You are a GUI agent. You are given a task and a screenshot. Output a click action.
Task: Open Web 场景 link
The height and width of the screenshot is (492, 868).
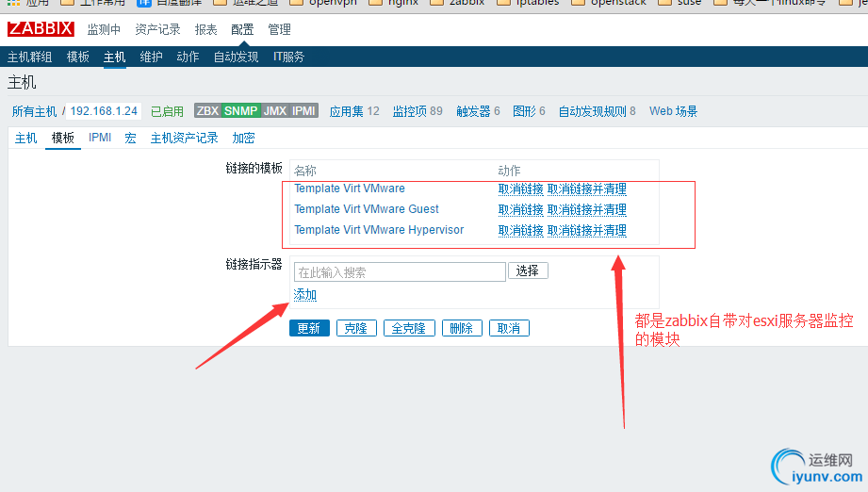[x=673, y=111]
